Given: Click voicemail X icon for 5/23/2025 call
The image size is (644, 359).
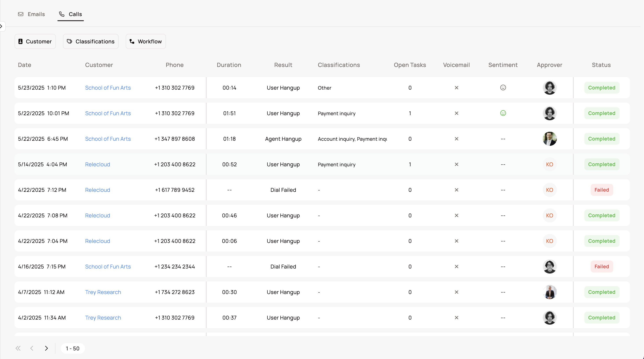Looking at the screenshot, I should tap(456, 88).
